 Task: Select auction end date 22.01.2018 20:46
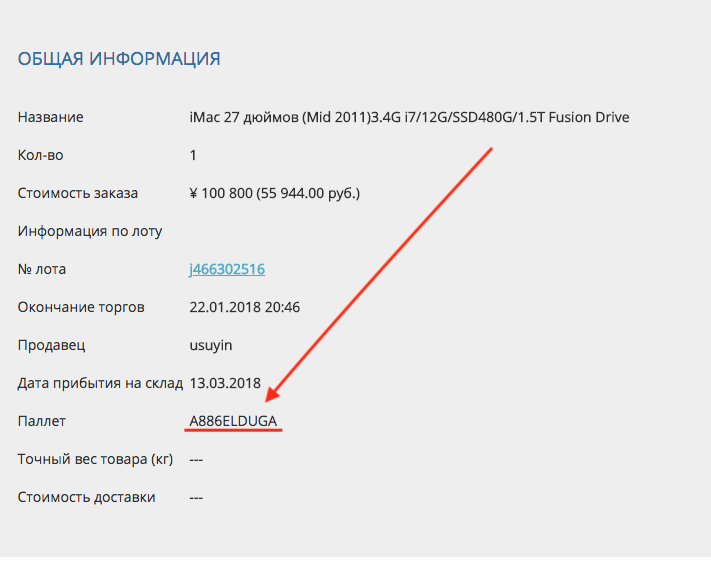(245, 307)
